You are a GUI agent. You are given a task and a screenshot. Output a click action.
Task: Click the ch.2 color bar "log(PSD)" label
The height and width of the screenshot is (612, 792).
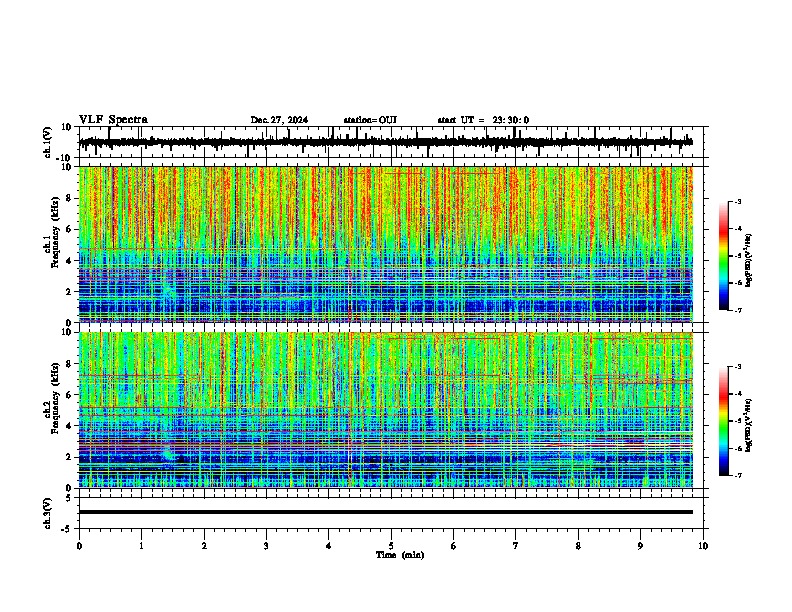pyautogui.click(x=748, y=425)
